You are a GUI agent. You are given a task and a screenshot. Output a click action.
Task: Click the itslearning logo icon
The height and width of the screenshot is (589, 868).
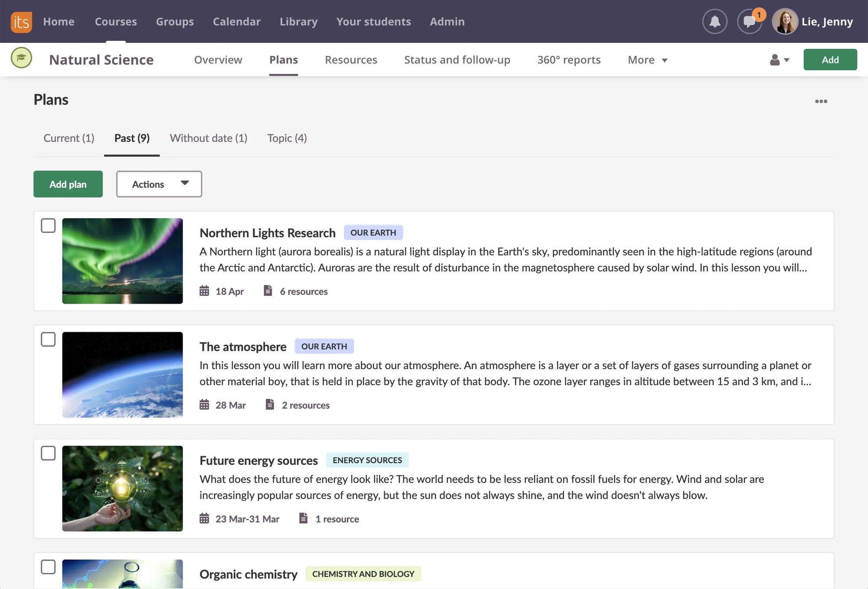[21, 22]
